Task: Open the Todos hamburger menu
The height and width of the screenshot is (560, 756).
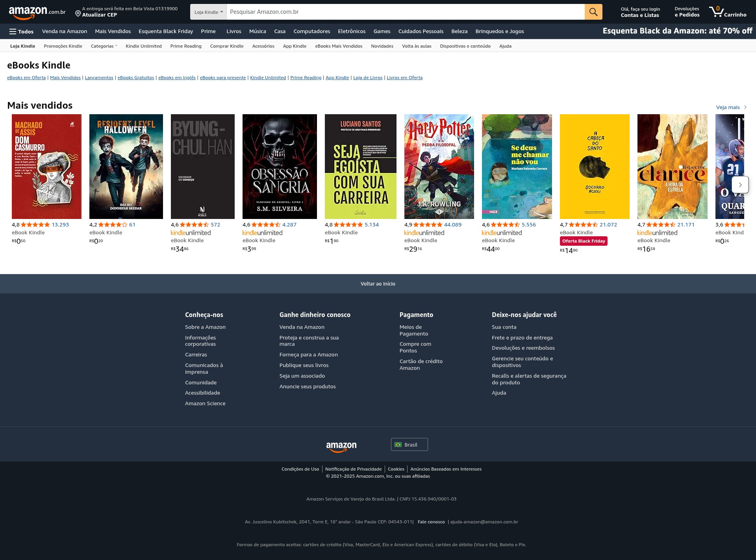Action: coord(21,32)
